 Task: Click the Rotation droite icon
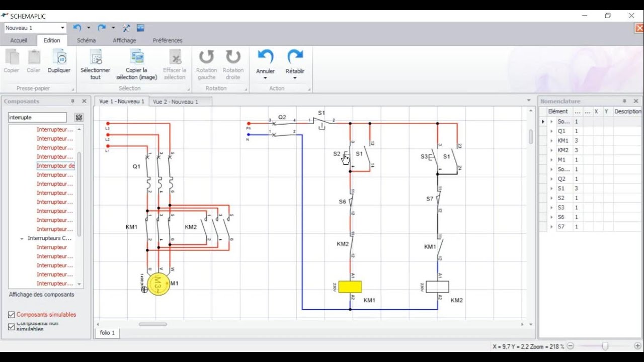tap(233, 57)
